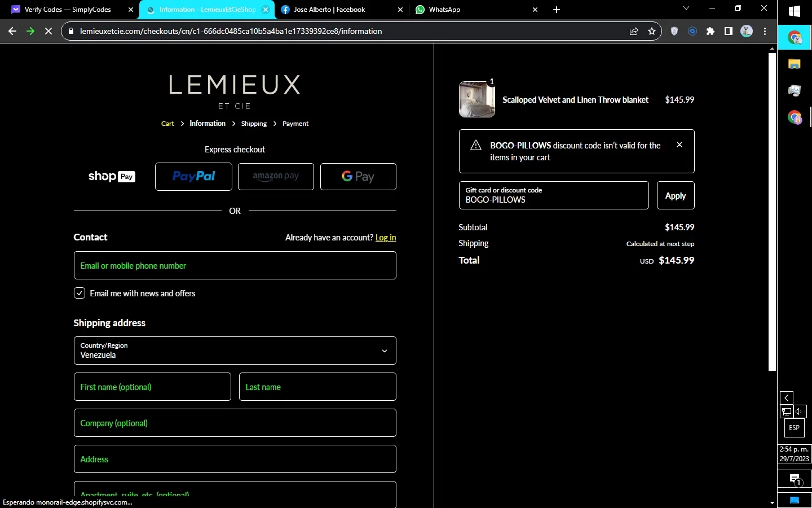The width and height of the screenshot is (812, 508).
Task: Apply the discount code
Action: click(676, 195)
